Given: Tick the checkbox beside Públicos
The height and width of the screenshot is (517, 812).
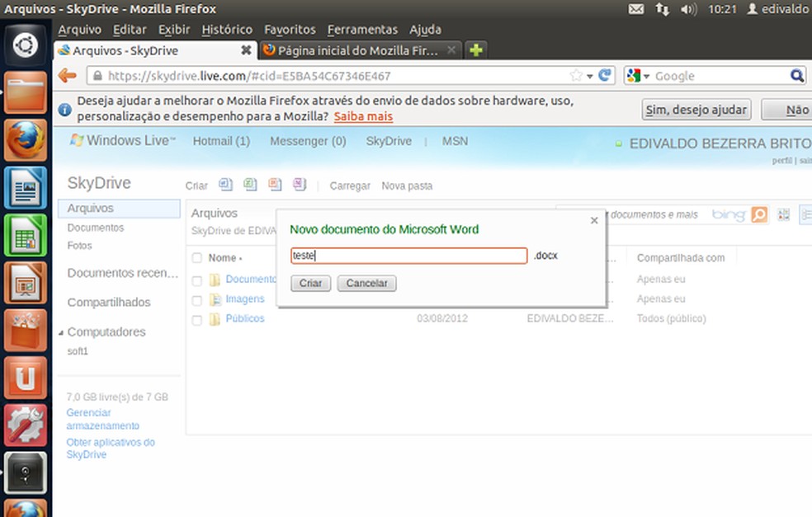Looking at the screenshot, I should [196, 318].
